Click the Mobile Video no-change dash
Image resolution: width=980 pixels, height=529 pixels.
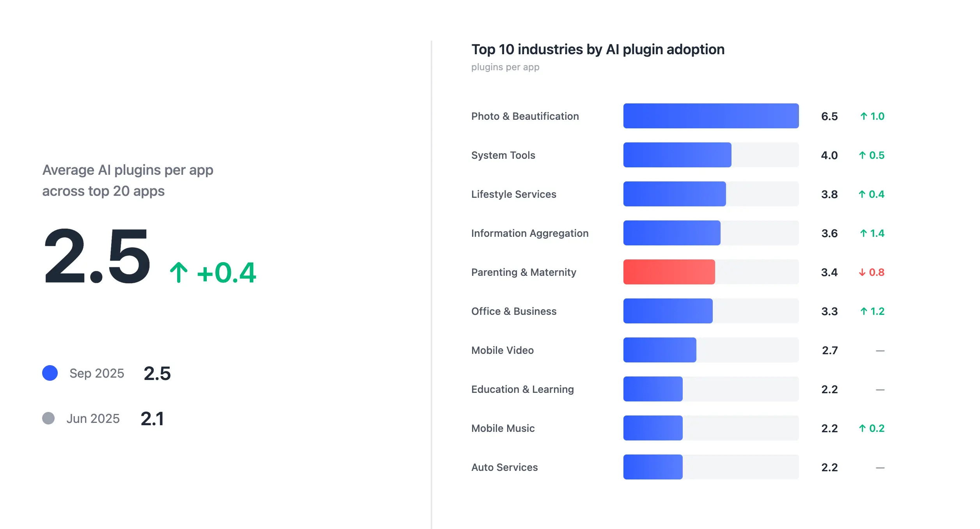[x=880, y=351]
